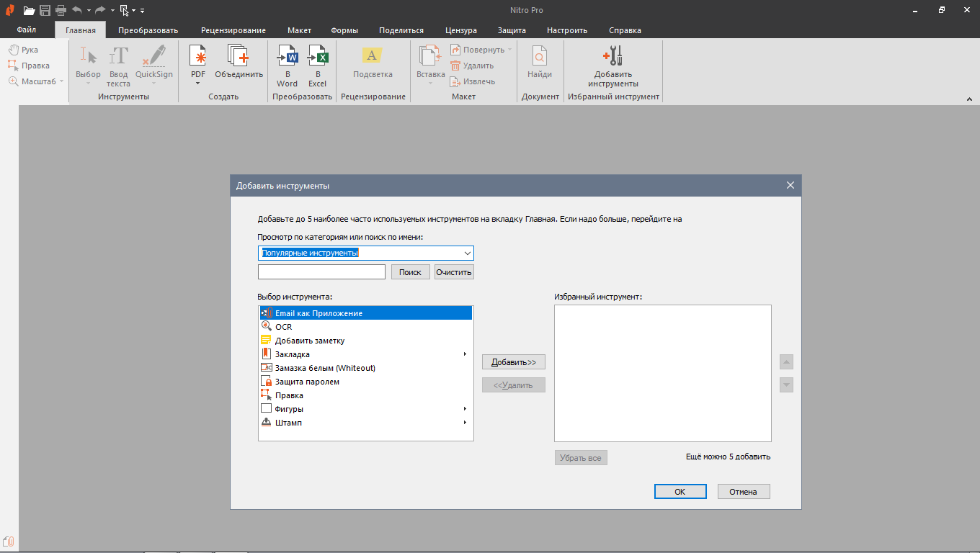Click the Поиск button
The width and height of the screenshot is (980, 553).
tap(411, 272)
